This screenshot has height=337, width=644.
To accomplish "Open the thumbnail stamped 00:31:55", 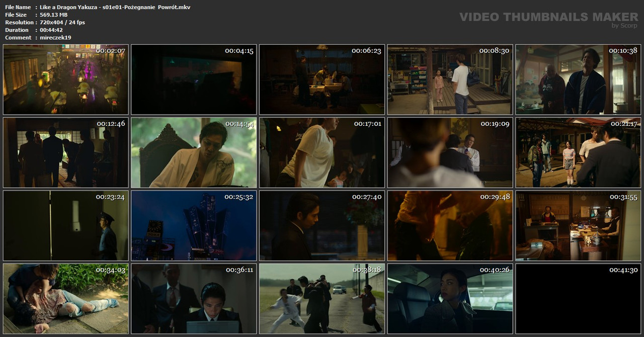I will [x=578, y=226].
